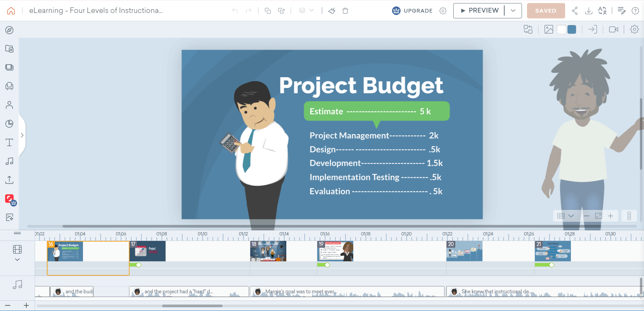Expand the layer order dropdown chevron
Viewport: 644px width, 311px height.
pyautogui.click(x=311, y=11)
